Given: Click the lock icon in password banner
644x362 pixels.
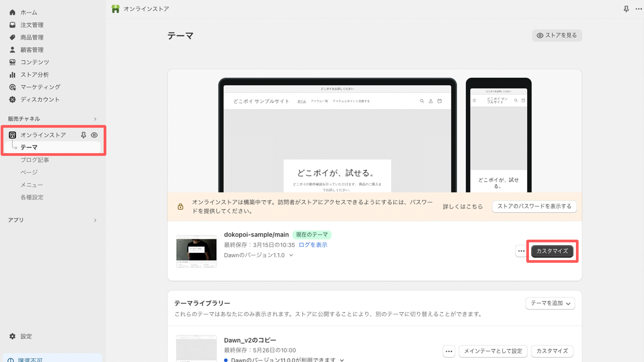Looking at the screenshot, I should [x=180, y=206].
